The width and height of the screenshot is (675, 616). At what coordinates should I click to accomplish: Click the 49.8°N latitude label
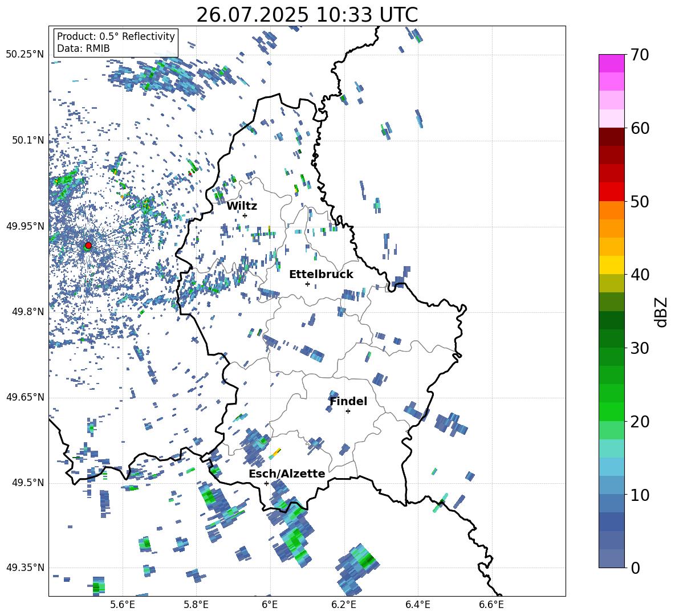(28, 312)
